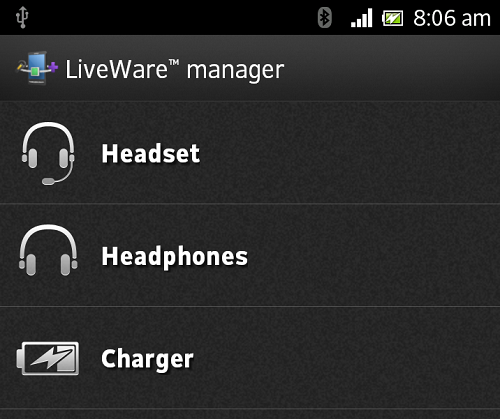Select the Headphones icon

coord(48,250)
